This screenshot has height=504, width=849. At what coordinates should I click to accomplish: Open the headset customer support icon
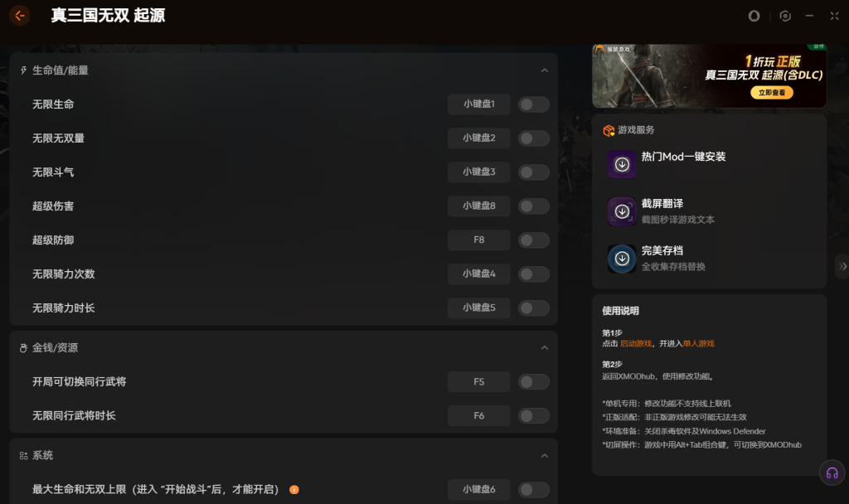[832, 473]
